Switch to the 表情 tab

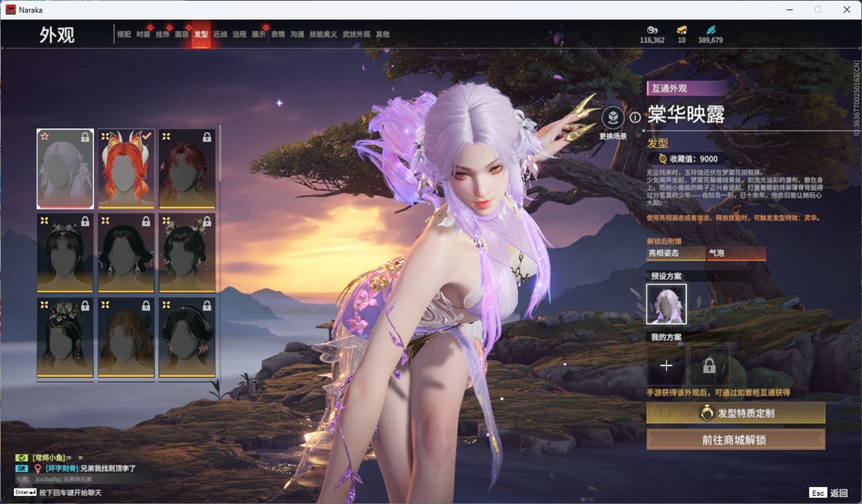tap(277, 34)
